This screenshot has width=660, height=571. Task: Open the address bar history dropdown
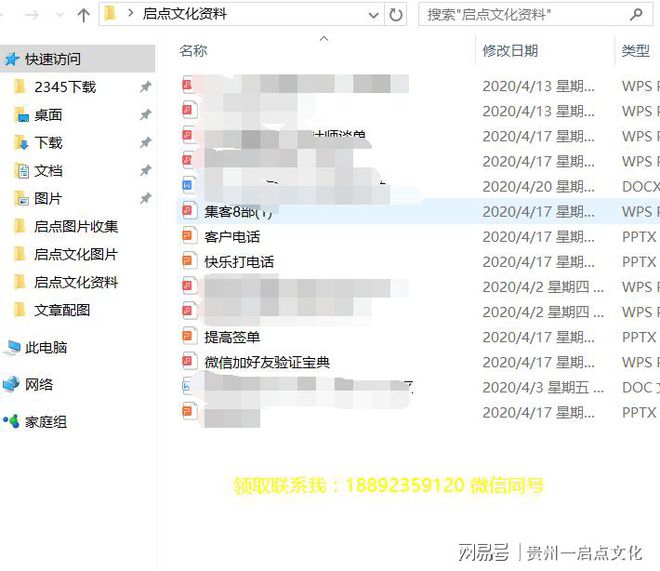[372, 15]
